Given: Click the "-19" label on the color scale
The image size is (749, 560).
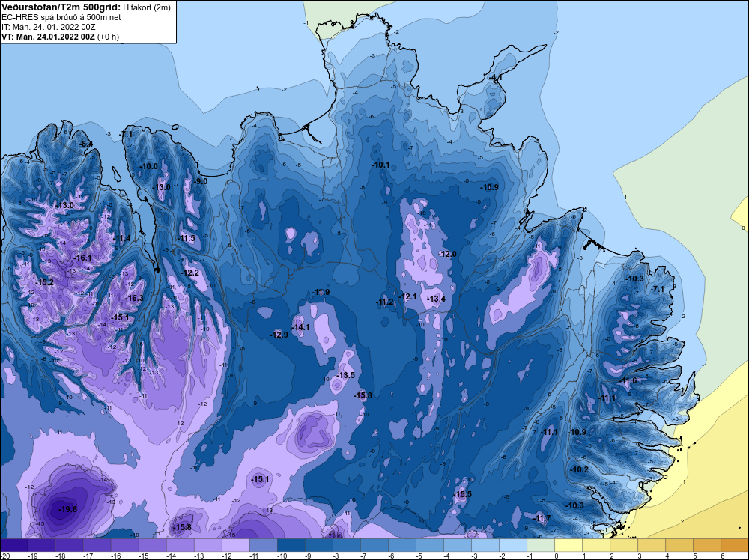Looking at the screenshot, I should coord(32,556).
